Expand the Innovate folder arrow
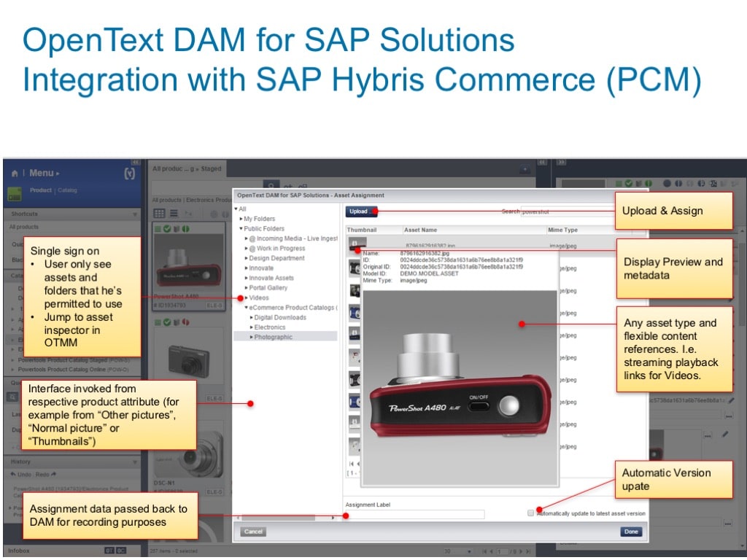 tap(247, 268)
